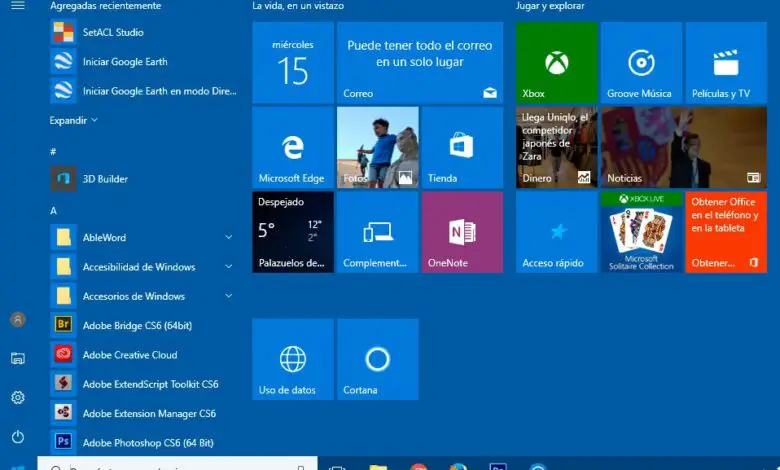Click the 'La vida, en un vistazo' group title
This screenshot has height=470, width=780.
298,6
